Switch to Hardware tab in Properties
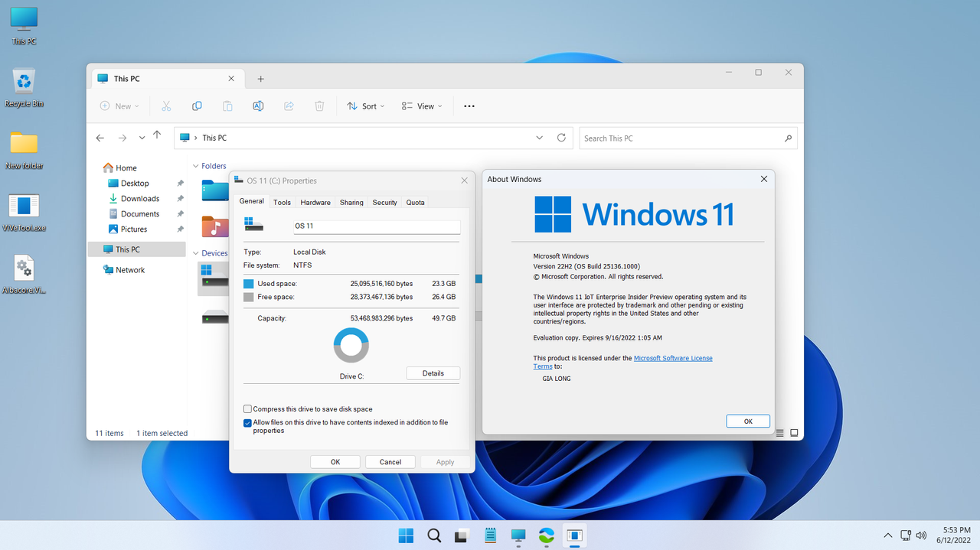Viewport: 980px width, 550px height. coord(315,202)
